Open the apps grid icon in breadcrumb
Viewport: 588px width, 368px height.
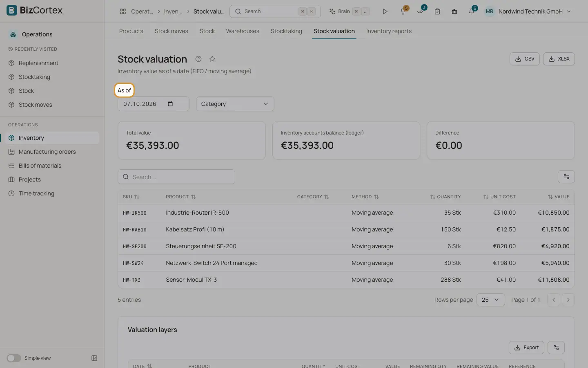point(123,11)
